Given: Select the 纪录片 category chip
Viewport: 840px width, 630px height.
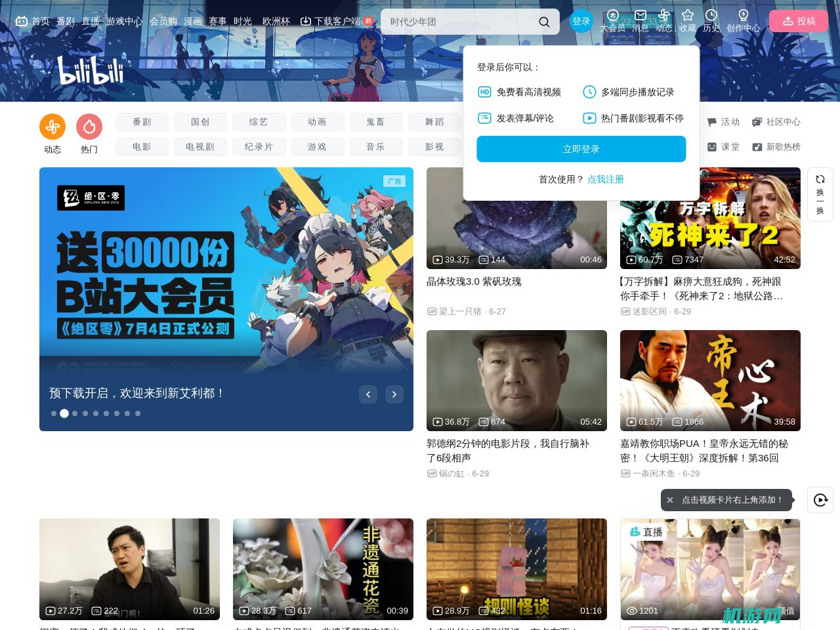Looking at the screenshot, I should (259, 147).
